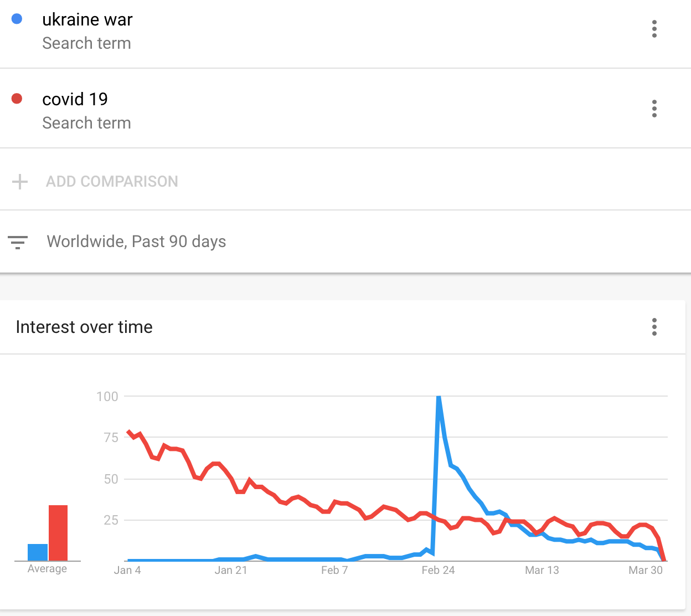Click the Mar 13 date label
This screenshot has height=616, width=691.
point(542,570)
